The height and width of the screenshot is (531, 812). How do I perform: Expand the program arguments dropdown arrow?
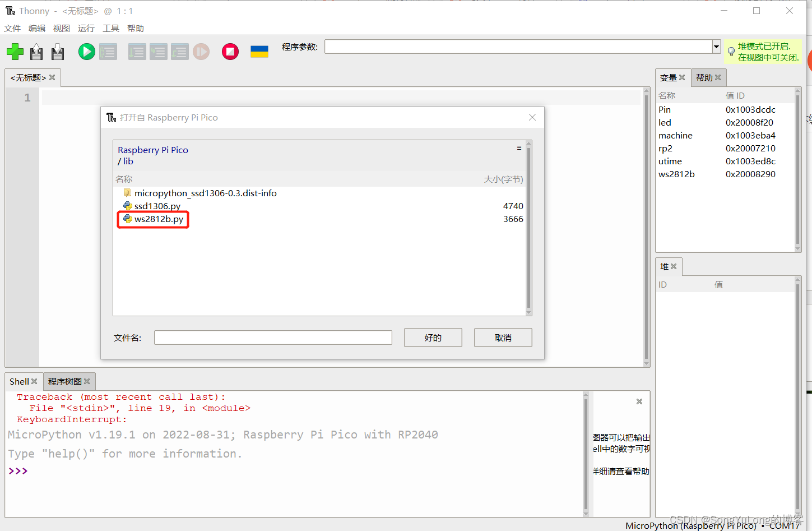[x=716, y=47]
